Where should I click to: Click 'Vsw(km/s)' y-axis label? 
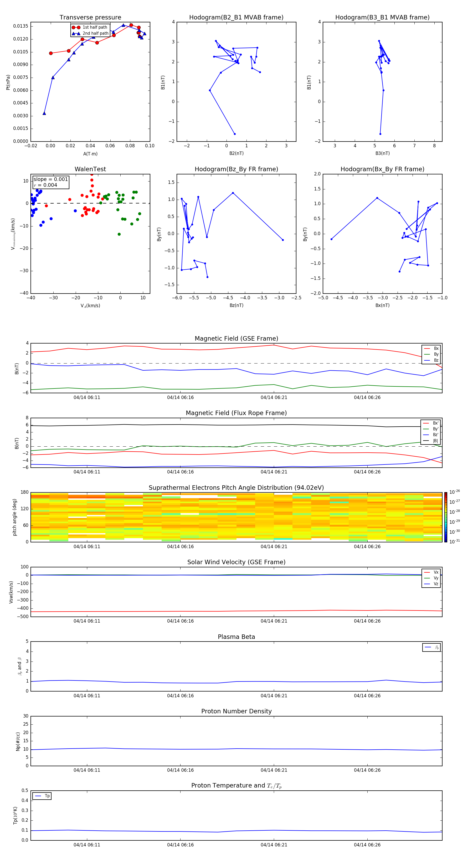[x=11, y=592]
